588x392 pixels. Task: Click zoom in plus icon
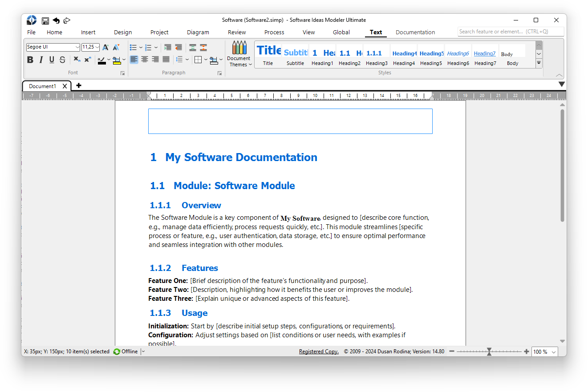[x=527, y=352]
